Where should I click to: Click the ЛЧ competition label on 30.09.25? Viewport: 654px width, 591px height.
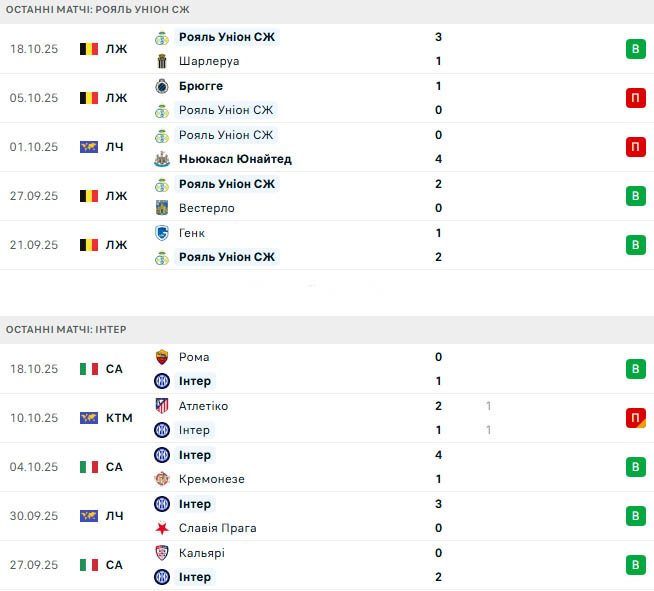[115, 516]
